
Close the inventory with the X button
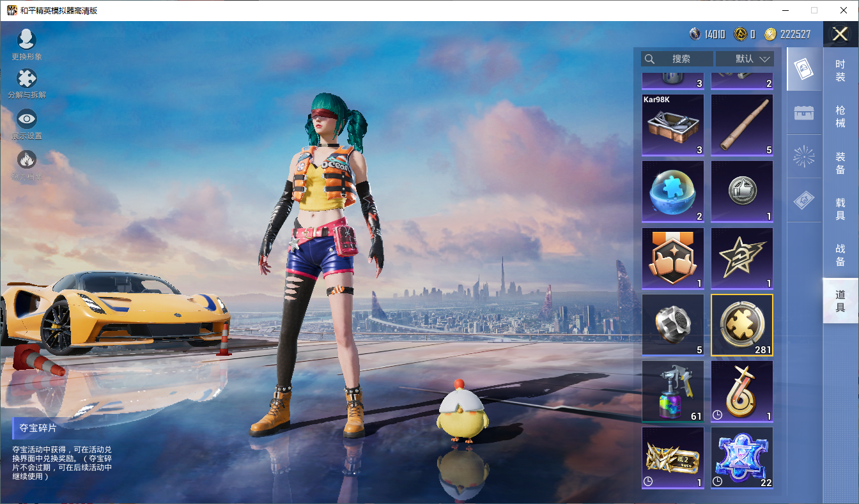(840, 34)
